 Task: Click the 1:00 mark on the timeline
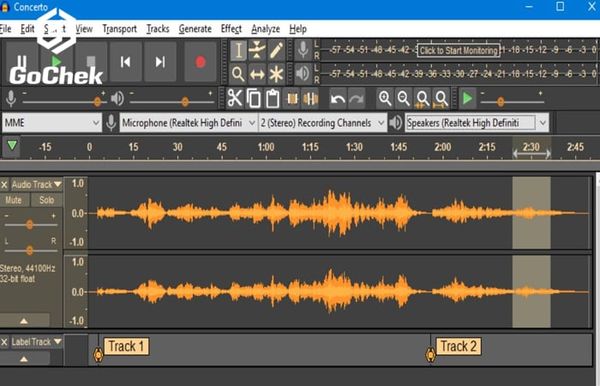point(266,147)
